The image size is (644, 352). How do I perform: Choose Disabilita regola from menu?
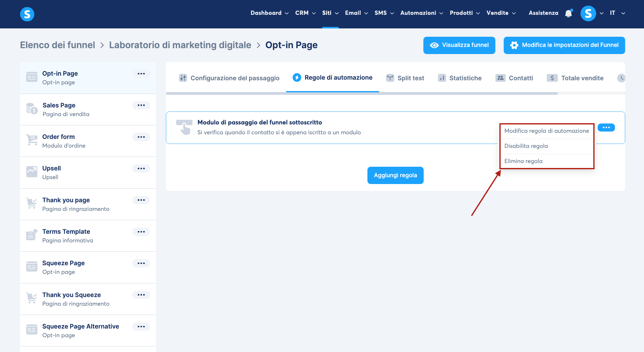pos(547,146)
